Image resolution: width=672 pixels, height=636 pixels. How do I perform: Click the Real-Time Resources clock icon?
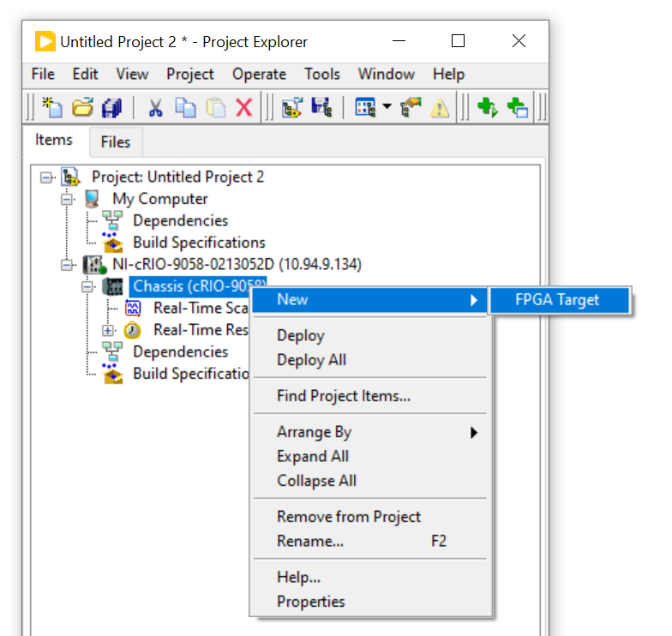tap(132, 330)
